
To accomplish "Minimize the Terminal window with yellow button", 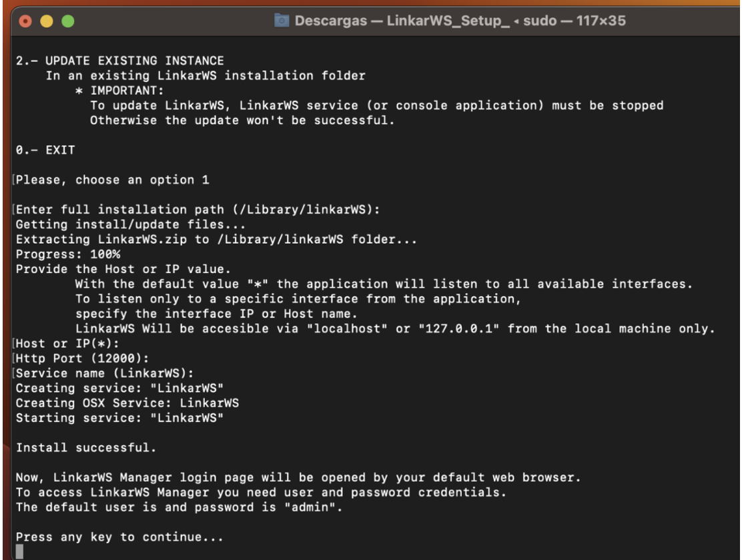I will (47, 21).
